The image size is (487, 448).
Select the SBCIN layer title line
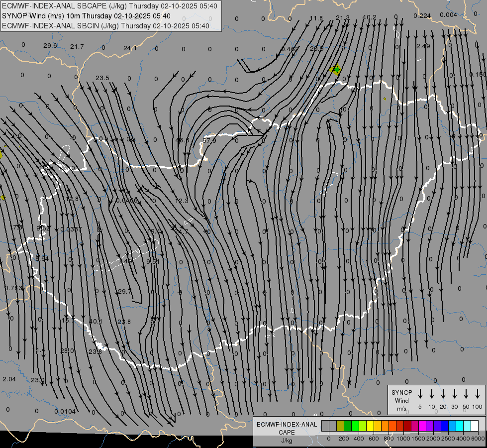pyautogui.click(x=105, y=26)
